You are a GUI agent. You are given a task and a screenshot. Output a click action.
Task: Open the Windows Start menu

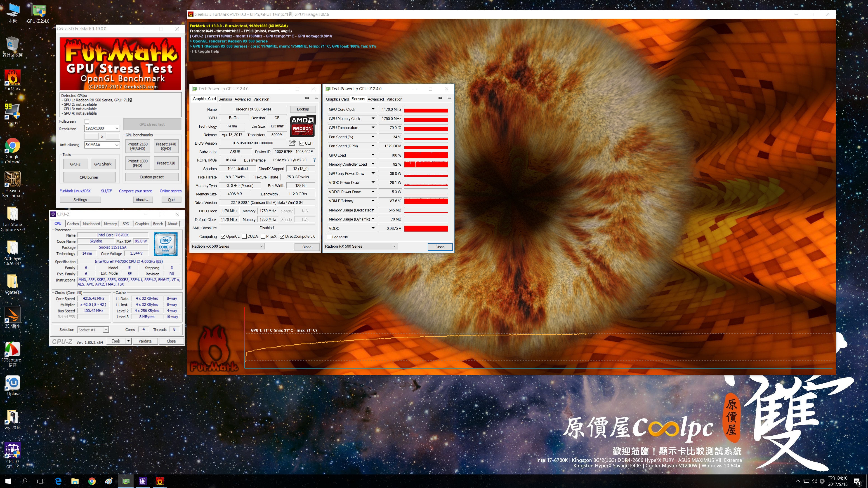[x=8, y=481]
